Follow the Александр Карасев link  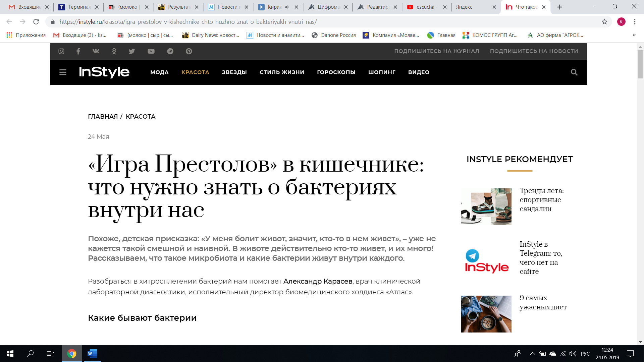[x=318, y=281]
